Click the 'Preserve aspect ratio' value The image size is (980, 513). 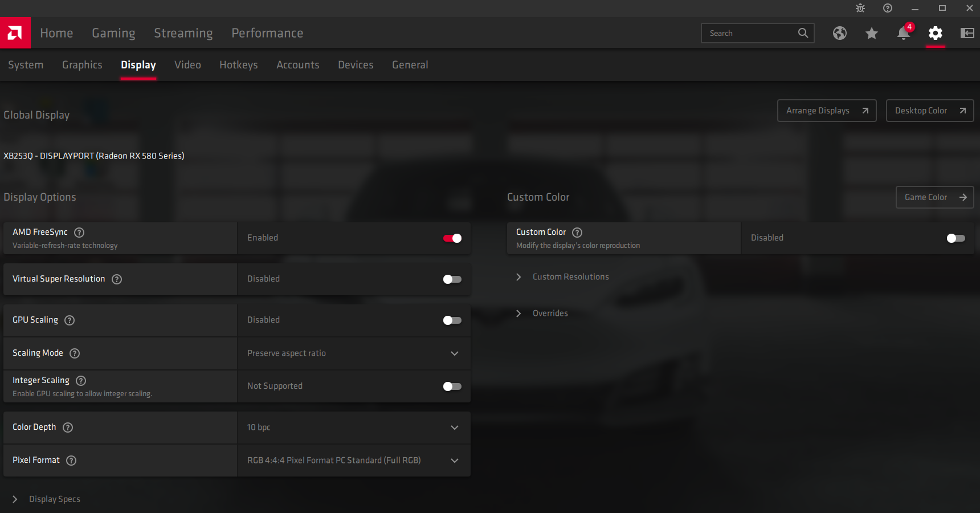pyautogui.click(x=287, y=353)
